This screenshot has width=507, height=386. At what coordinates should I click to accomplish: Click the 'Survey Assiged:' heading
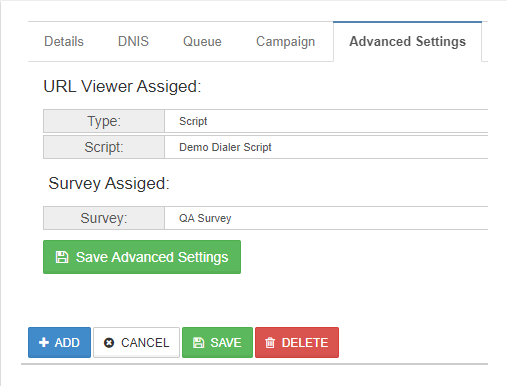tap(109, 183)
